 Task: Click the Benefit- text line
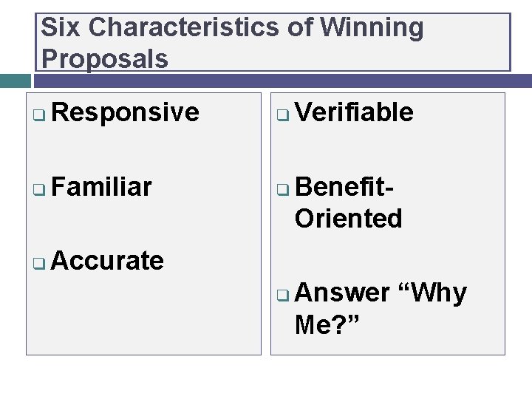[x=344, y=187]
